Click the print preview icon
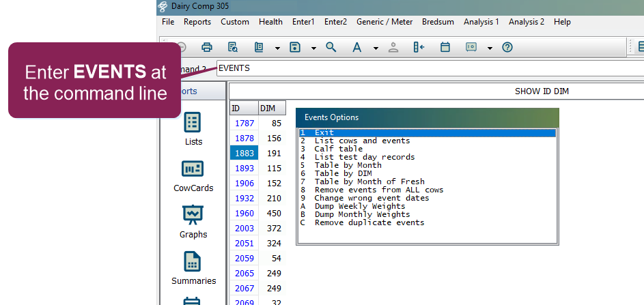The height and width of the screenshot is (305, 644). click(x=233, y=47)
